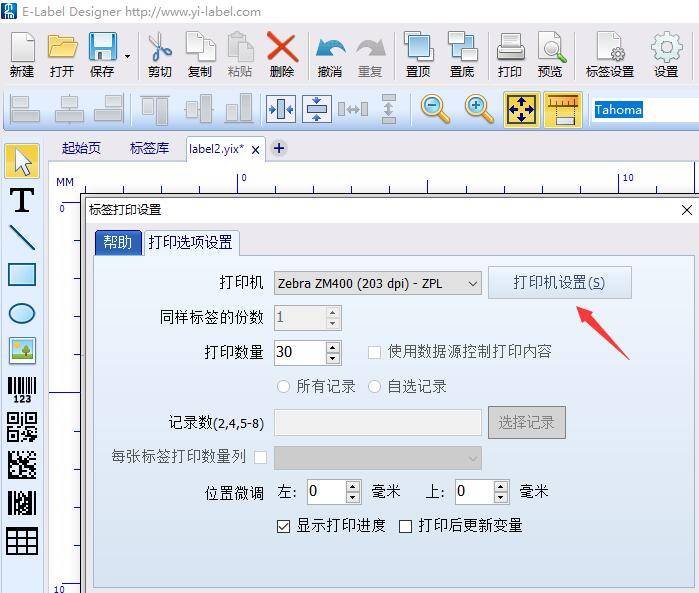Align objects right icon
This screenshot has height=593, width=699.
pyautogui.click(x=109, y=109)
